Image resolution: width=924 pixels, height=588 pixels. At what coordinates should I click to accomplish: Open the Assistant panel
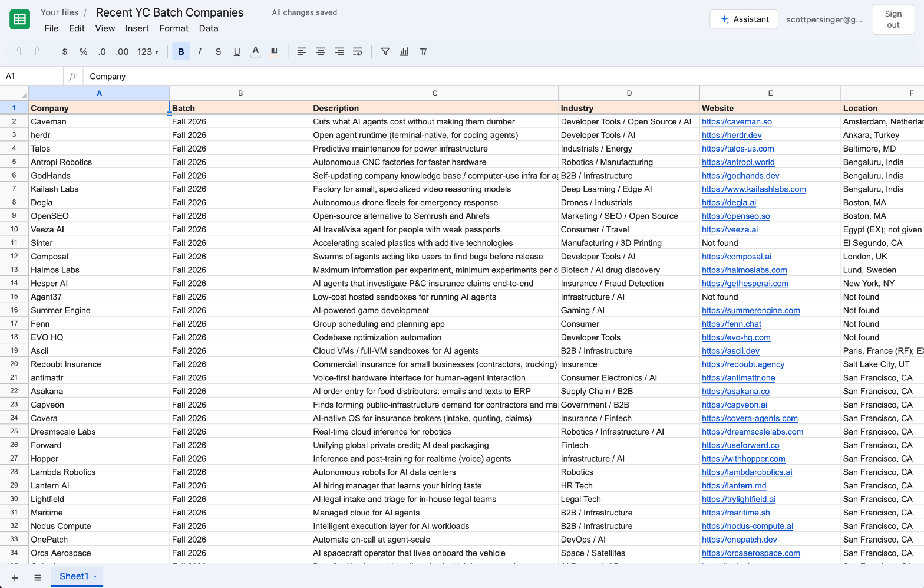click(744, 19)
